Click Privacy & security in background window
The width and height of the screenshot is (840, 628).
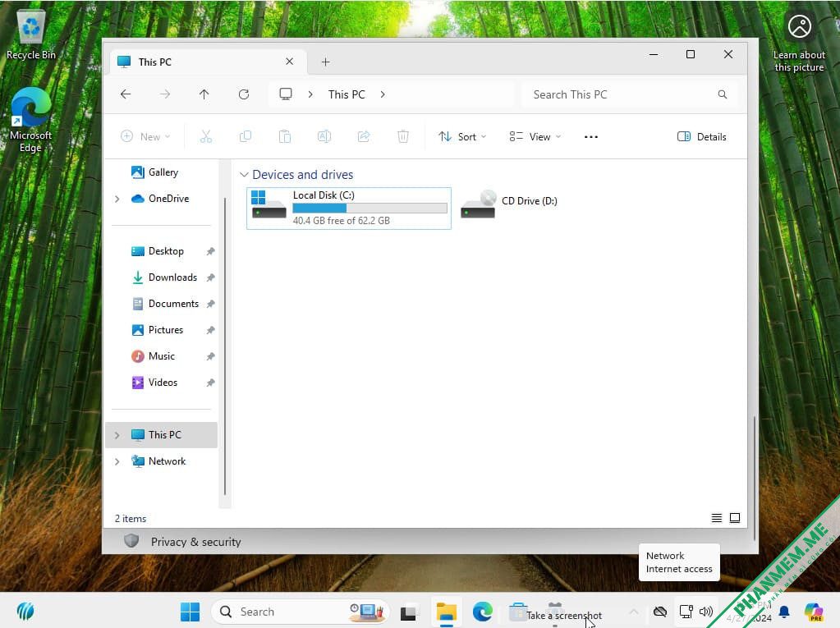click(196, 542)
